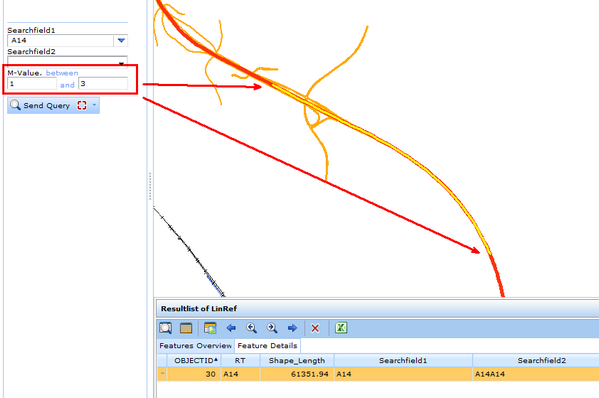Export results with the Excel icon
Viewport: 599px width, 398px height.
(x=341, y=328)
